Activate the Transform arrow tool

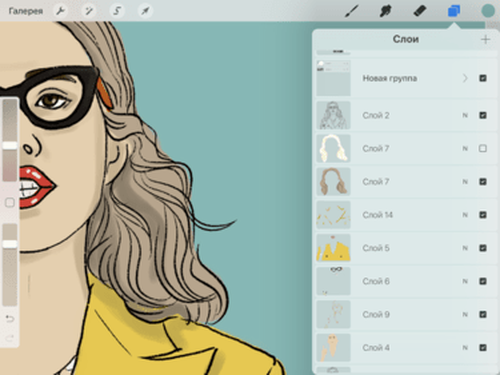pos(145,11)
